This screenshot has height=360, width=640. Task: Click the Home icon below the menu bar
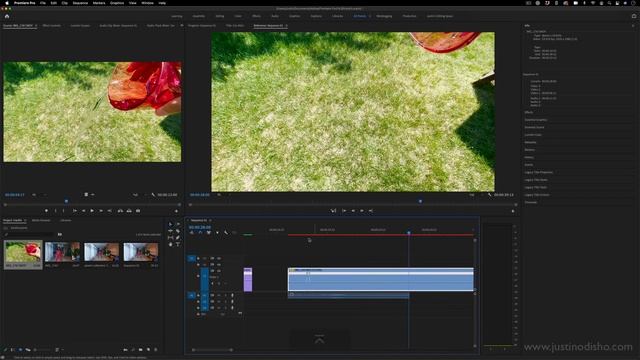pyautogui.click(x=7, y=16)
